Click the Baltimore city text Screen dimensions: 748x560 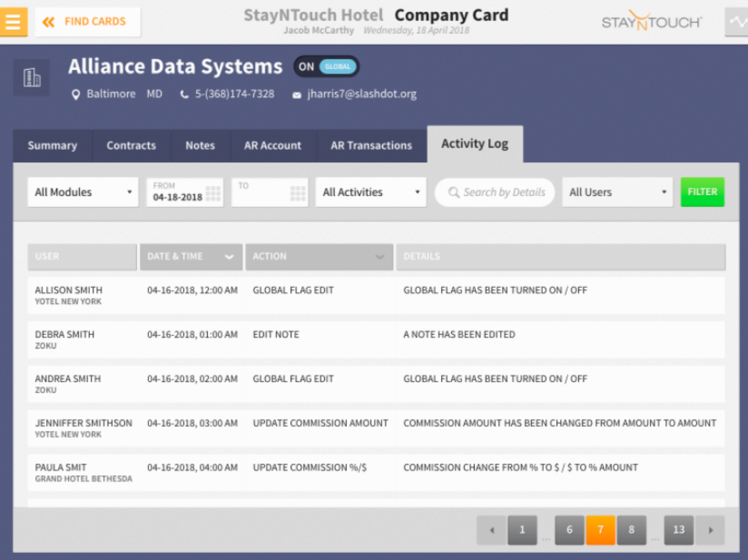pos(111,94)
